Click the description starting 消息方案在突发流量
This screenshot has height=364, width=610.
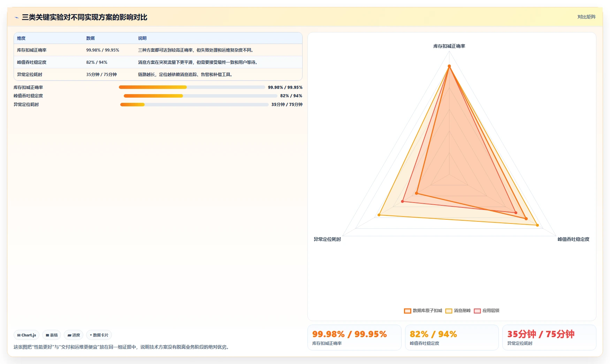coord(198,62)
